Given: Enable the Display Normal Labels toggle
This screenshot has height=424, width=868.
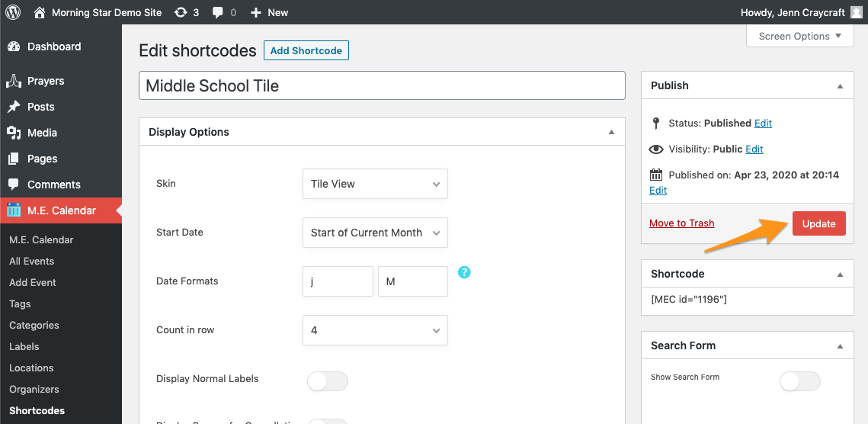Looking at the screenshot, I should 328,381.
